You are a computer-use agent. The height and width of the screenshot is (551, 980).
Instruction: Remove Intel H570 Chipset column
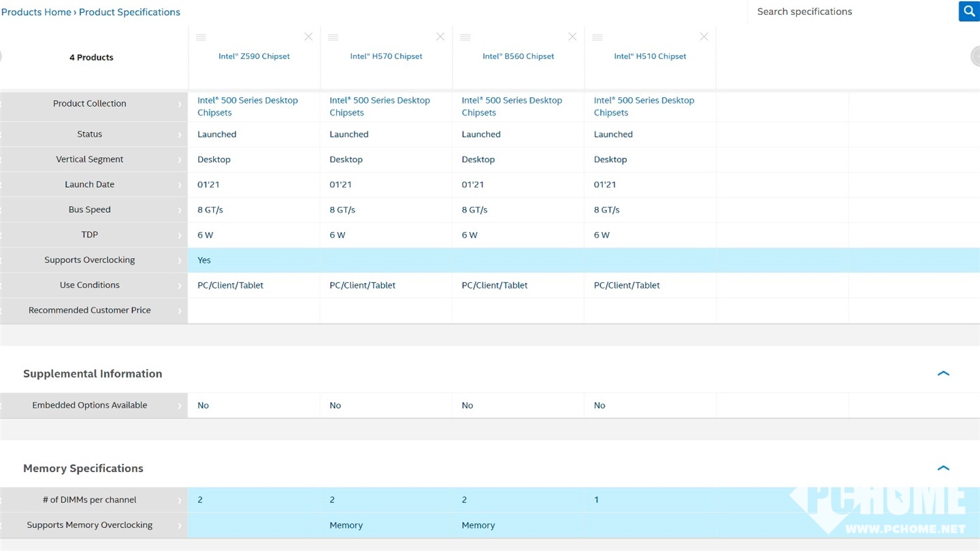[x=440, y=37]
